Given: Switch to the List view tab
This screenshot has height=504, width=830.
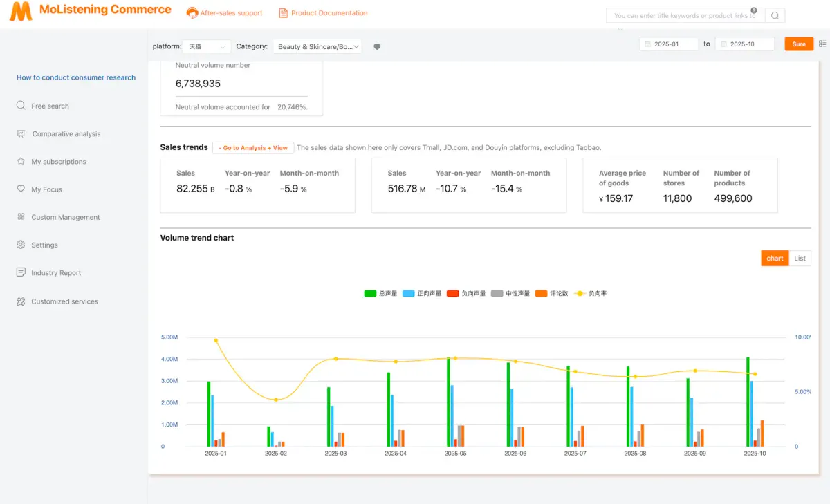Looking at the screenshot, I should pyautogui.click(x=800, y=258).
